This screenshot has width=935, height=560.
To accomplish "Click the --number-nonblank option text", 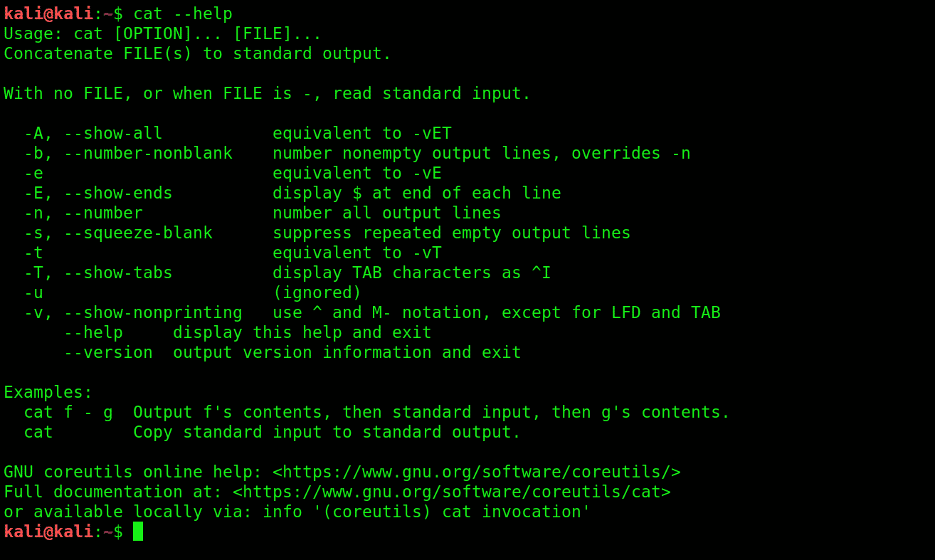I will click(x=148, y=154).
